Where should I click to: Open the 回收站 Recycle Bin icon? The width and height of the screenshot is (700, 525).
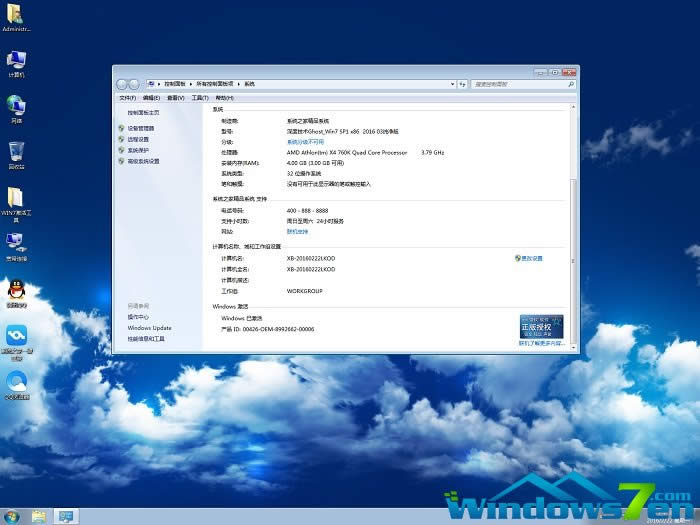pyautogui.click(x=16, y=151)
